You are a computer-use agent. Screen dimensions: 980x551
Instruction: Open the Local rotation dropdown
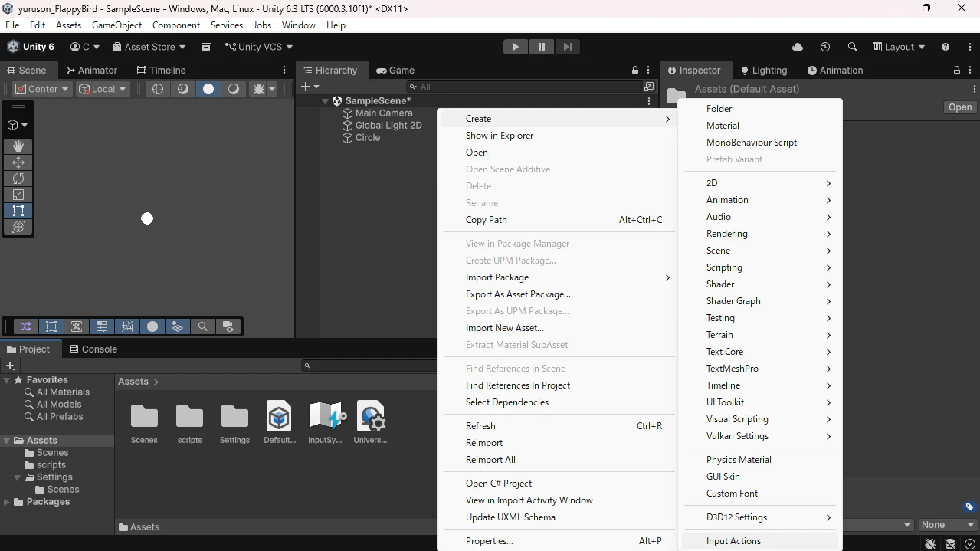pos(102,89)
